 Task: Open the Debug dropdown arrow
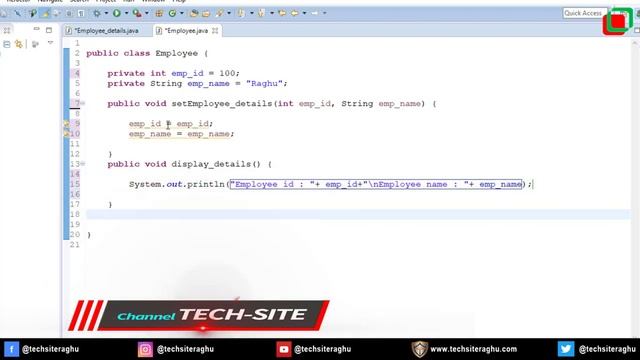[x=106, y=13]
